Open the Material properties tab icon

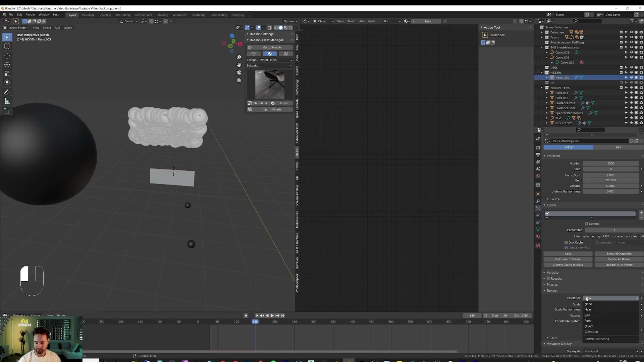(538, 236)
